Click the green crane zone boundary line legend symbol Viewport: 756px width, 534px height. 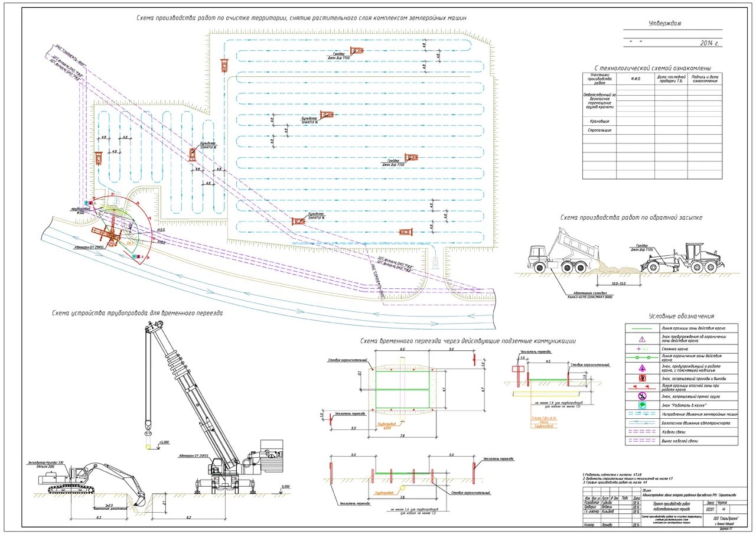pyautogui.click(x=643, y=328)
